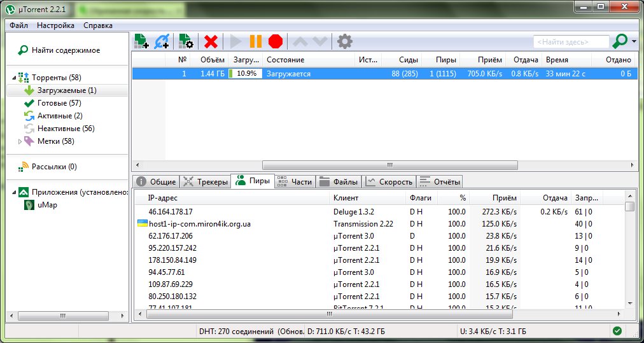Switch to the Скорость tab
Screen dimensions: 644x343
point(389,181)
